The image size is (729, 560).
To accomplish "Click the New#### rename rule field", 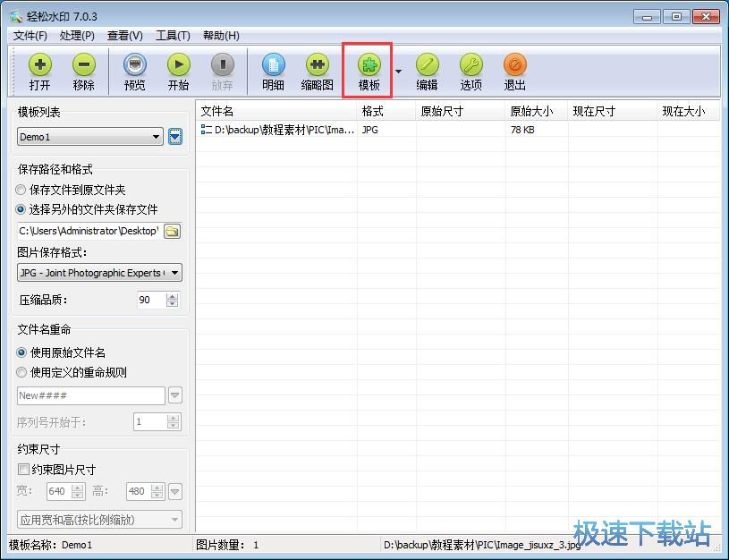I will pos(91,395).
